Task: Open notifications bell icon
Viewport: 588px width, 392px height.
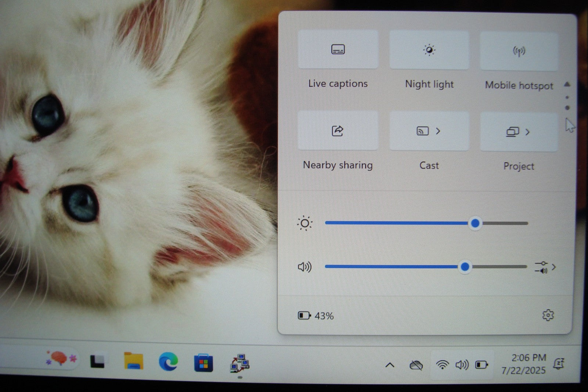Action: click(x=559, y=364)
